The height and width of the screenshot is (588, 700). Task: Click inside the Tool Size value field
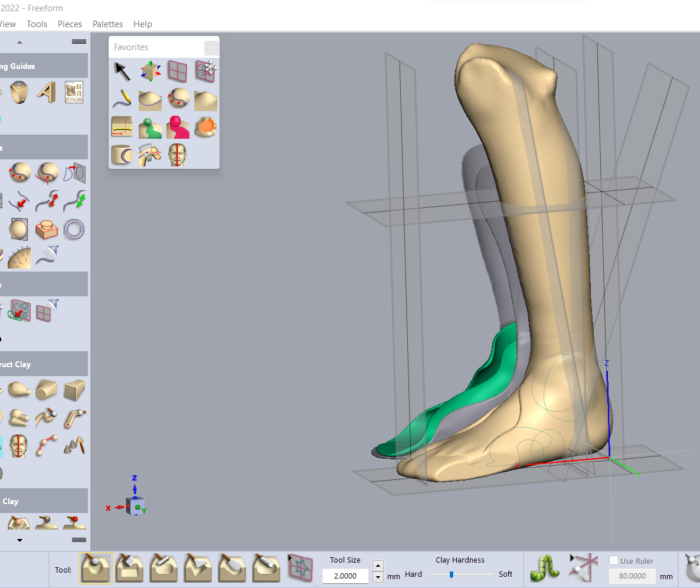345,577
